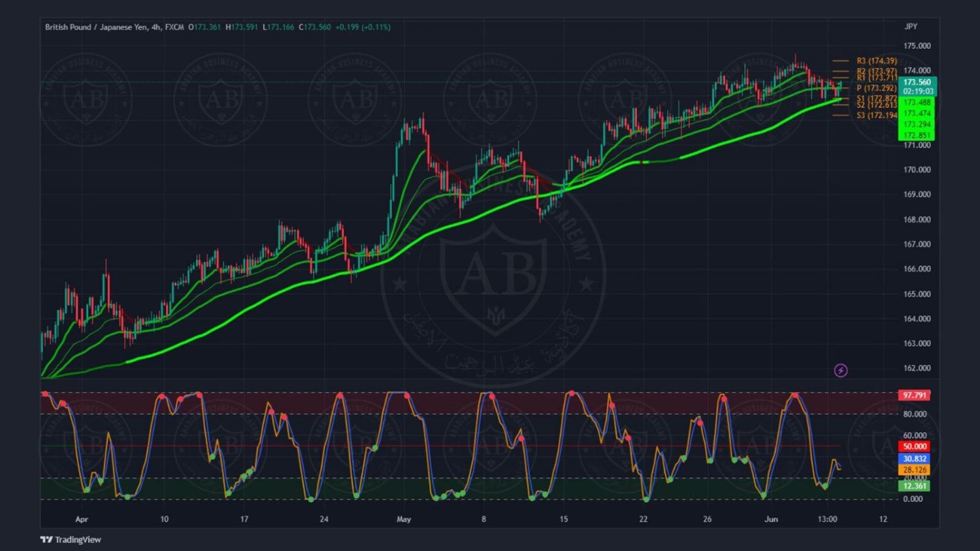This screenshot has height=551, width=980.
Task: Click the 02:19:03 bar countdown timer
Action: [x=917, y=91]
